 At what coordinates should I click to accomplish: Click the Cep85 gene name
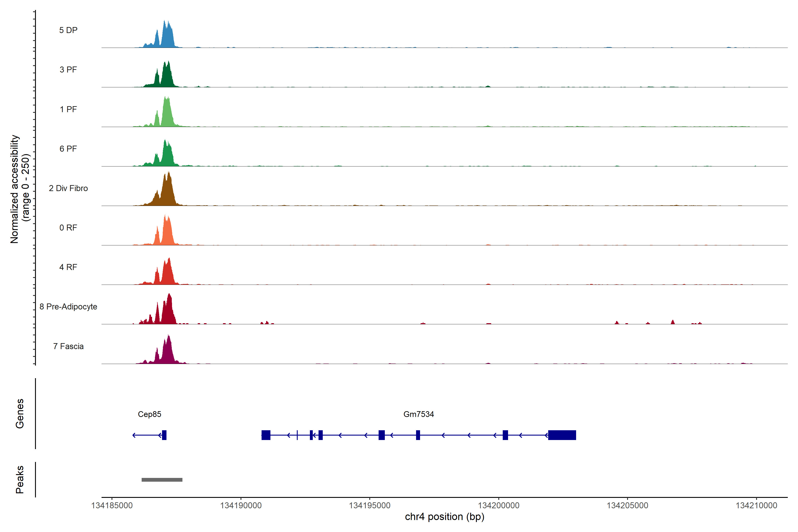pos(149,414)
